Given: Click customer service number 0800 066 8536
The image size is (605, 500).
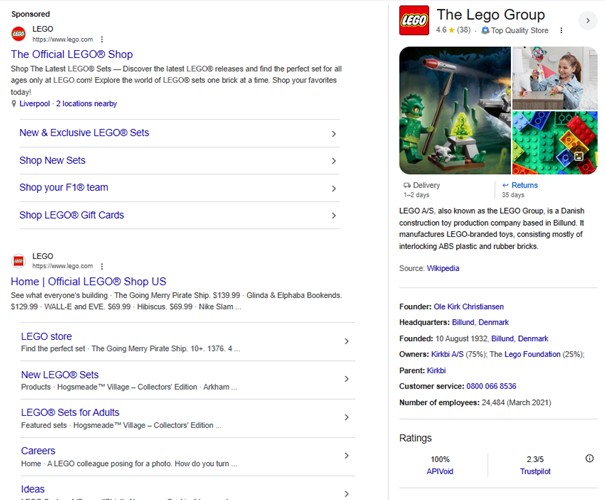Looking at the screenshot, I should [491, 386].
